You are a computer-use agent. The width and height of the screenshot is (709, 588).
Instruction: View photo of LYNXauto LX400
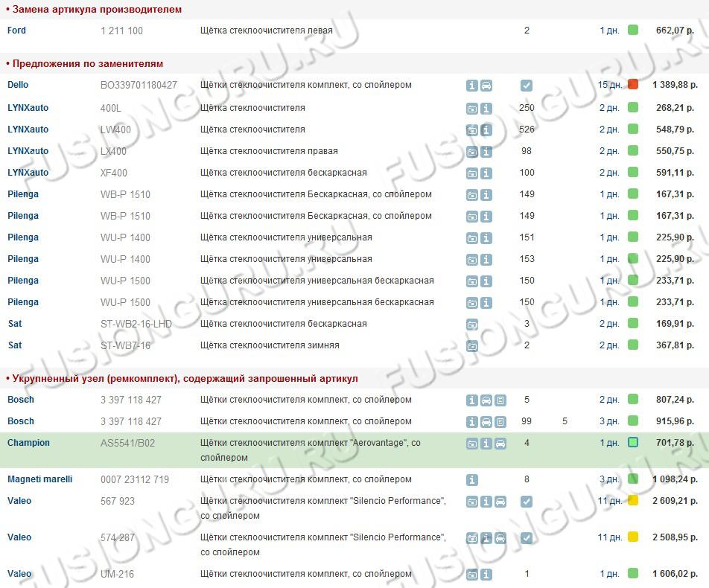(x=471, y=152)
